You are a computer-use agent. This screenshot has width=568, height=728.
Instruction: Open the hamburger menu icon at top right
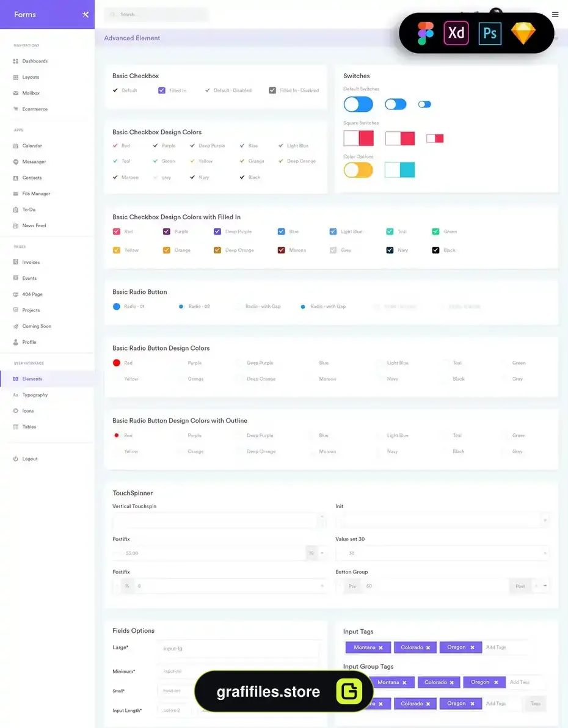(x=555, y=15)
